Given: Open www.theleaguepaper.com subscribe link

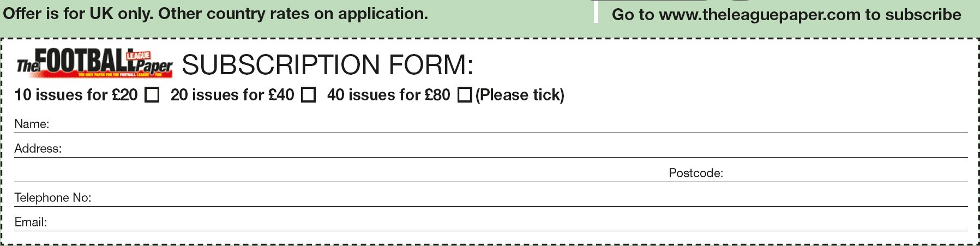Looking at the screenshot, I should point(786,14).
